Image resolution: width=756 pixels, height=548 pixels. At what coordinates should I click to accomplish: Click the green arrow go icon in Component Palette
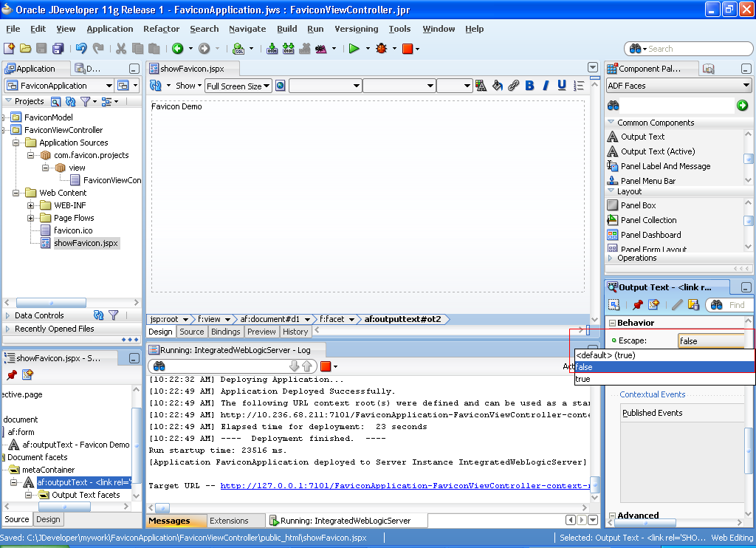pyautogui.click(x=742, y=105)
